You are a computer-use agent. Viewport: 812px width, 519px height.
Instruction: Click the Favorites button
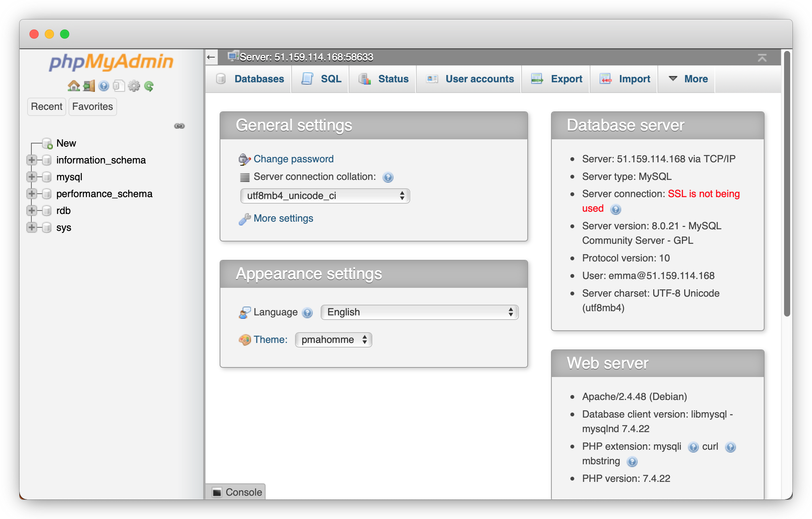tap(93, 107)
